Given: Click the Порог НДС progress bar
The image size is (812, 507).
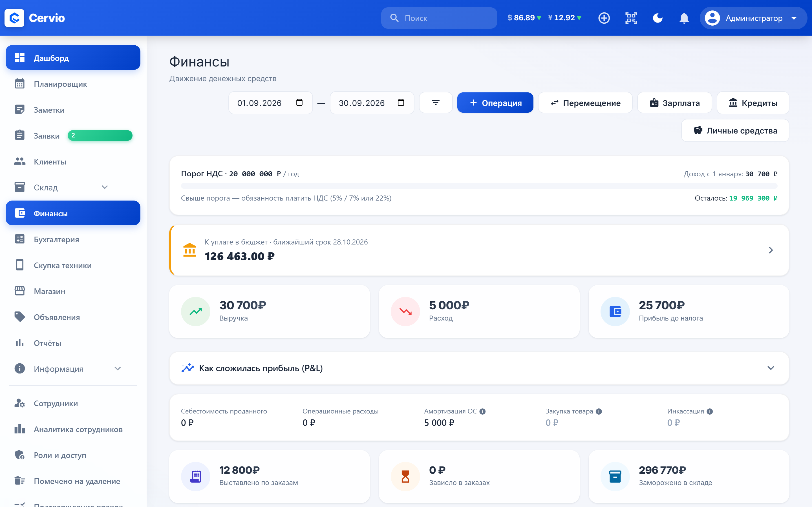Looking at the screenshot, I should [x=479, y=186].
